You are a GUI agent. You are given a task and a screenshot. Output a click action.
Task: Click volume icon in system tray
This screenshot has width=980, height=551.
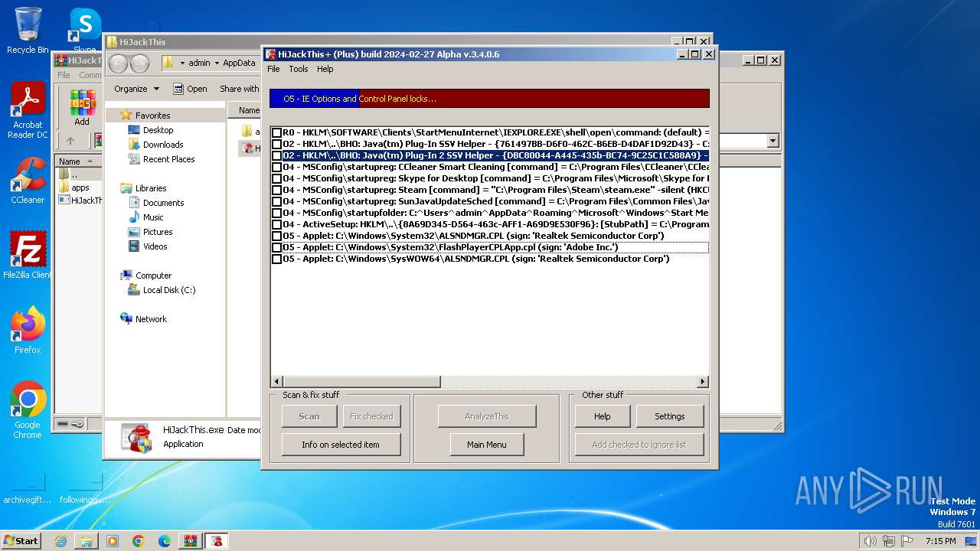click(x=870, y=541)
